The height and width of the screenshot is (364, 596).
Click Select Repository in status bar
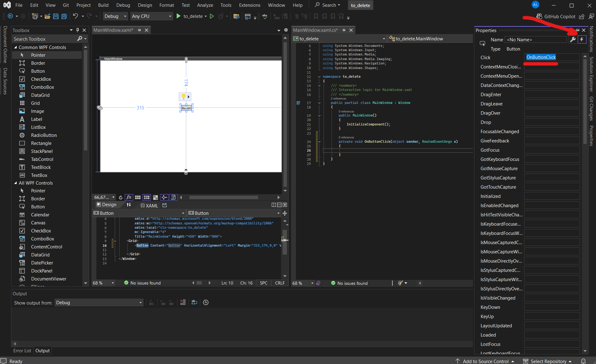pos(548,361)
